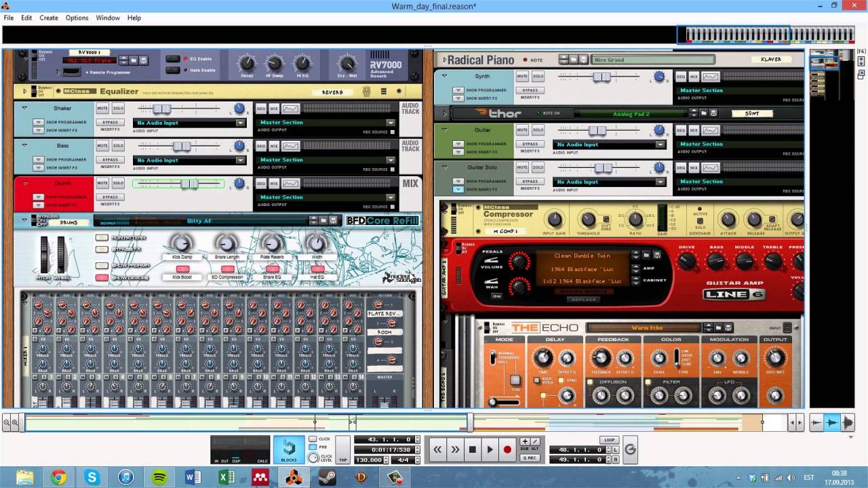Click the Rewind transport button
Viewport: 868px width, 488px height.
[438, 449]
